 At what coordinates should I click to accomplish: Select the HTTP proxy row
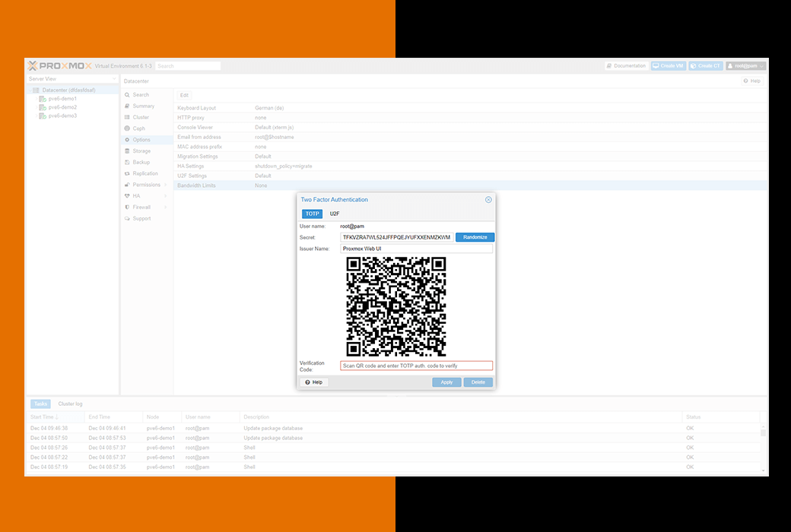click(x=471, y=118)
